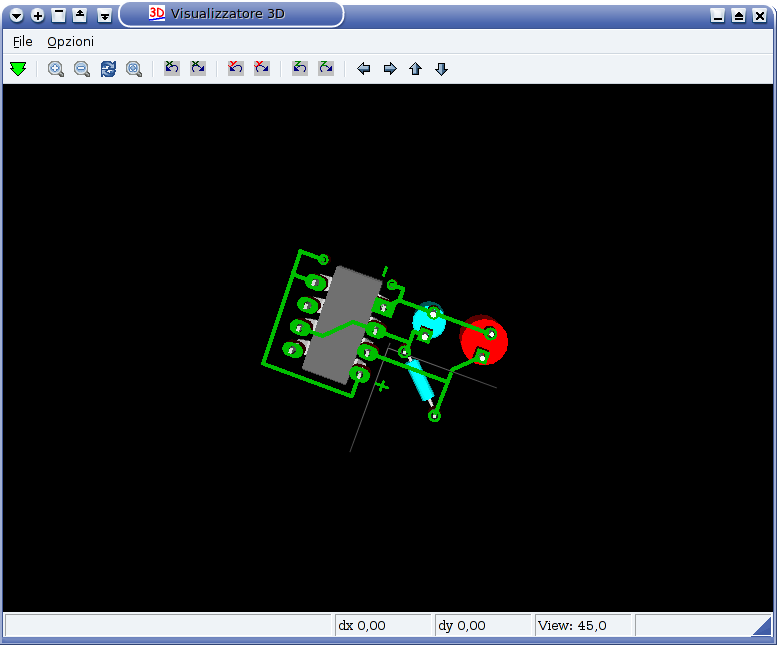
Task: Move view up with the up arrow
Action: click(x=415, y=68)
